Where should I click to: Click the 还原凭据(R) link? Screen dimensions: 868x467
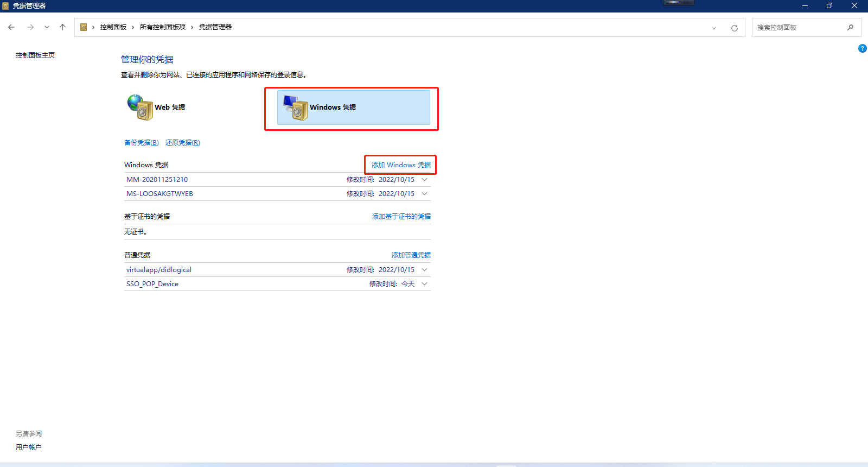tap(183, 143)
